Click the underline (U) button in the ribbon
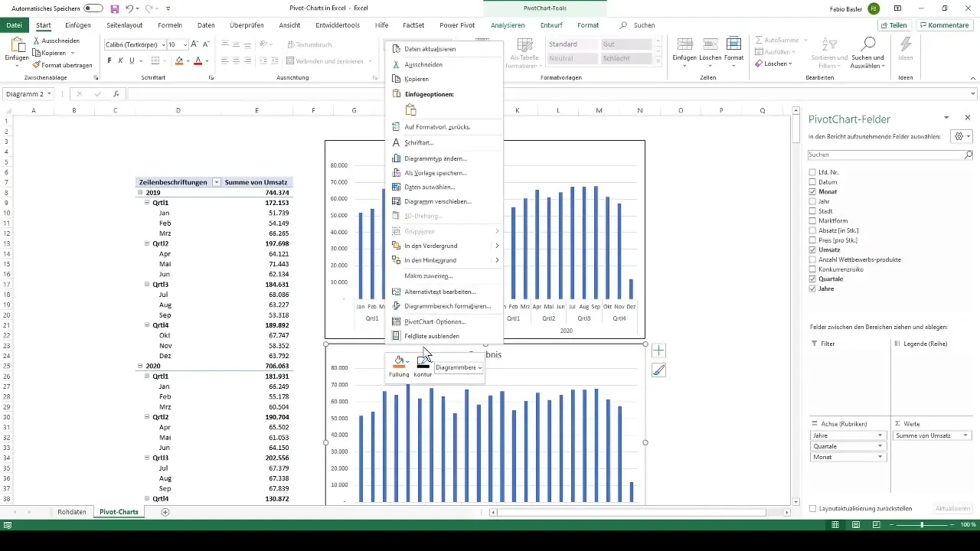 [x=132, y=60]
